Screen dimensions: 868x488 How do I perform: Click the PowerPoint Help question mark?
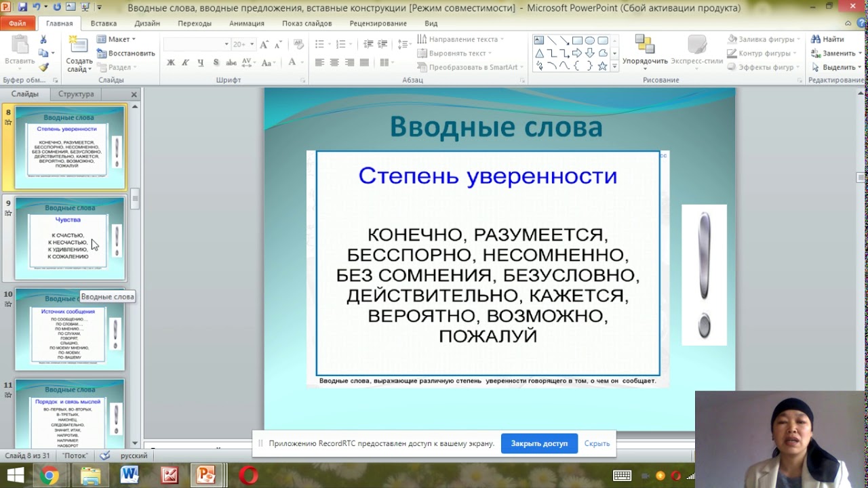tap(860, 23)
